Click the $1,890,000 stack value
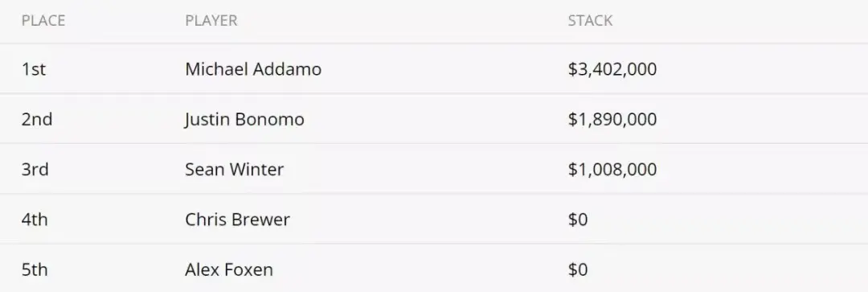 [612, 119]
